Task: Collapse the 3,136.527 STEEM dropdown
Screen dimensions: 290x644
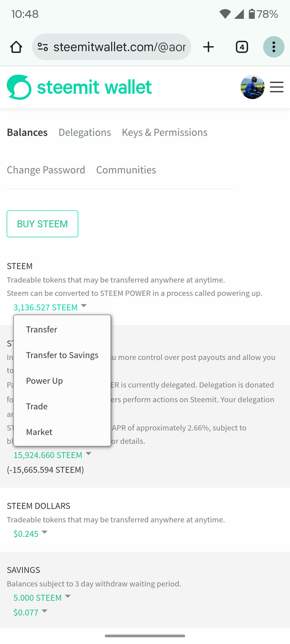Action: coord(50,307)
